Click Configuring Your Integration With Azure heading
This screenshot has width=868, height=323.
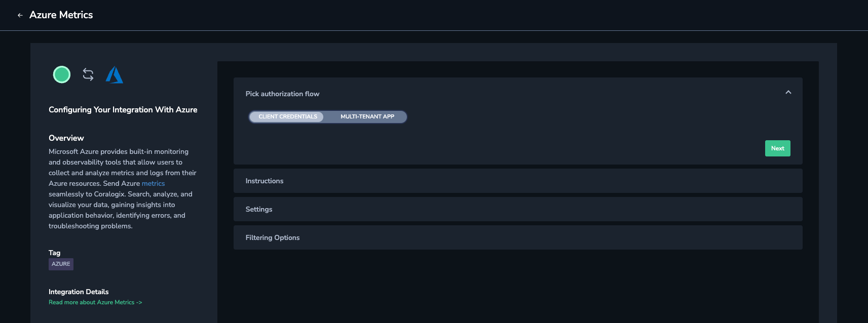[123, 110]
